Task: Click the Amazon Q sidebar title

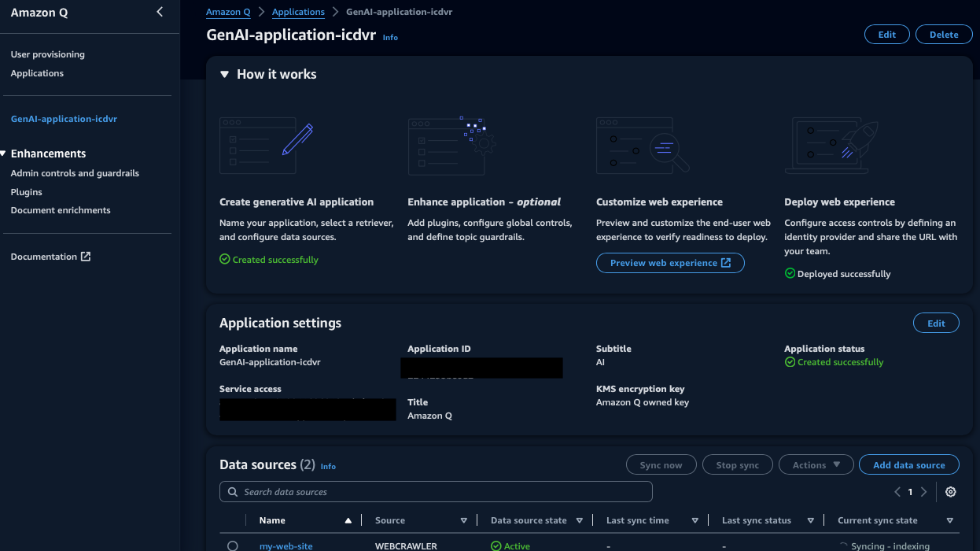Action: [x=39, y=13]
